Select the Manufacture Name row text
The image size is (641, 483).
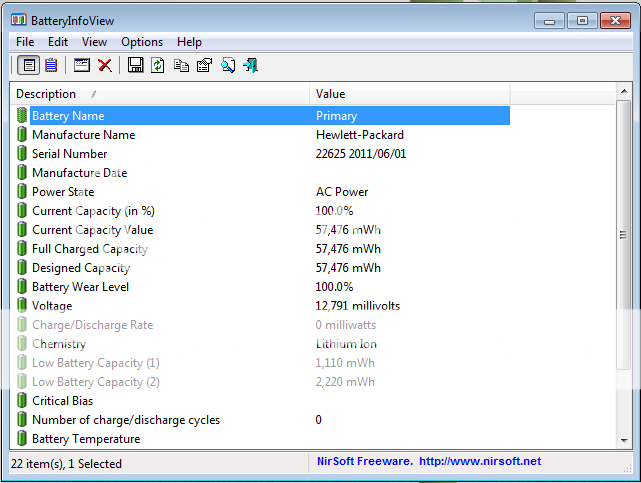coord(83,135)
